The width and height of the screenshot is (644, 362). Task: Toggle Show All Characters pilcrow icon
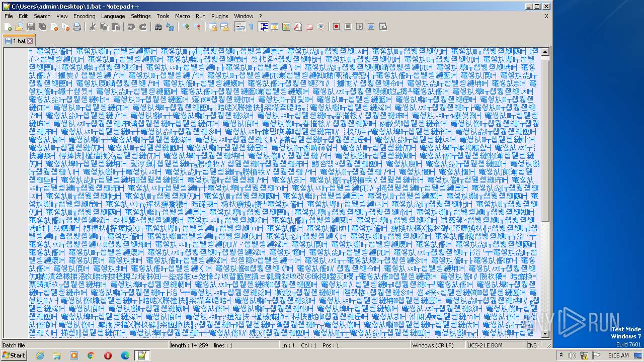point(251,27)
